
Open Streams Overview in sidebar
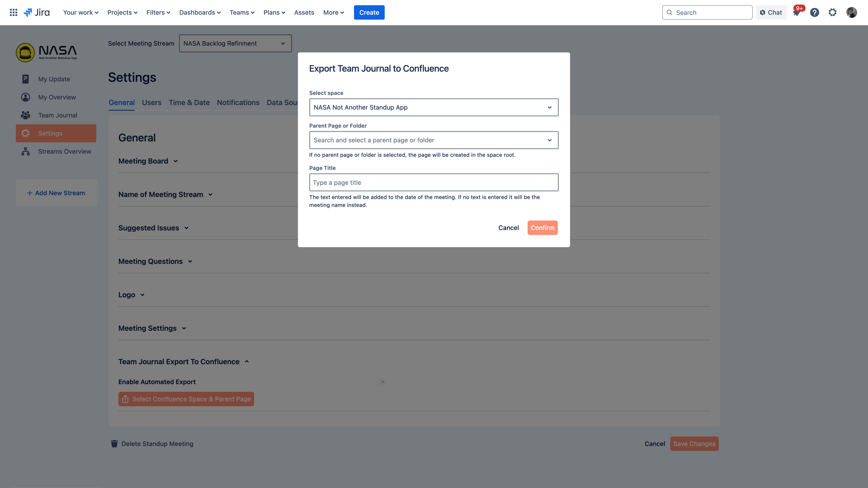pyautogui.click(x=56, y=152)
